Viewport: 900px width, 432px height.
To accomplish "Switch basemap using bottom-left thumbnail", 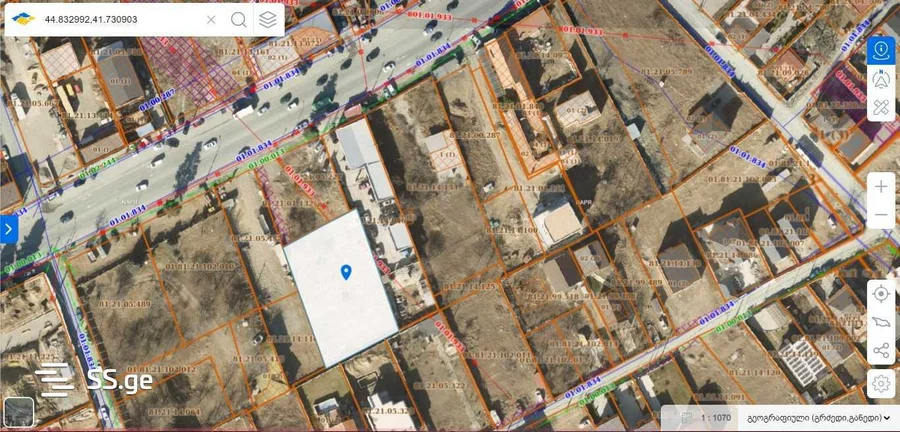I will 19,412.
